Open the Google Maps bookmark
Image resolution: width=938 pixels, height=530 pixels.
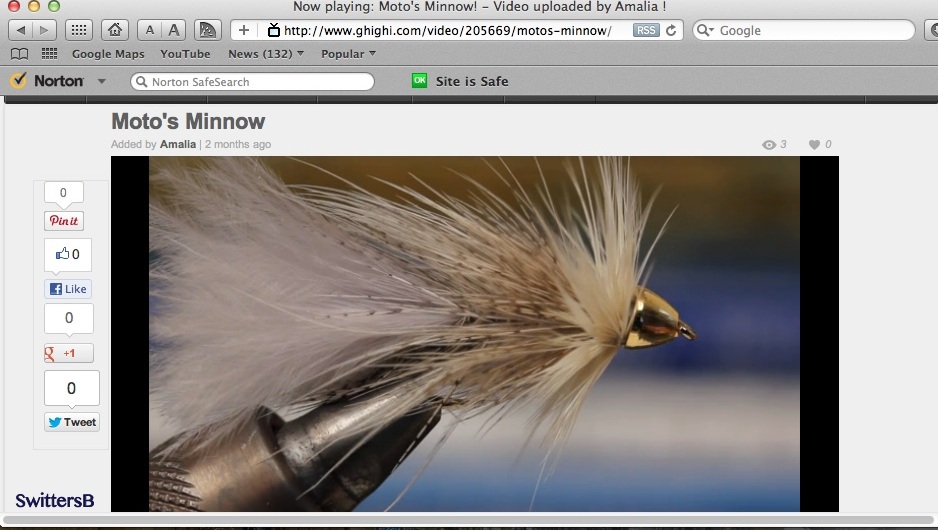[x=108, y=54]
